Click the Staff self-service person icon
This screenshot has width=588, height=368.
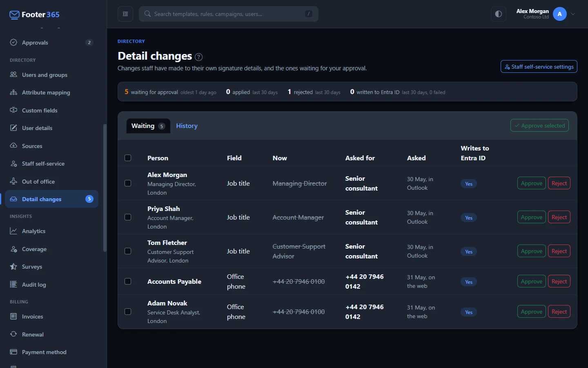coord(13,164)
